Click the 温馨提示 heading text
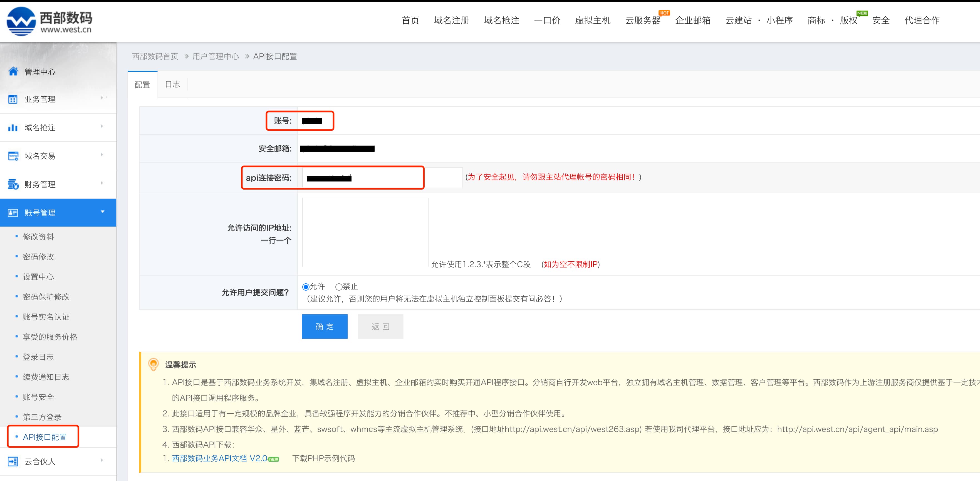The image size is (980, 481). [x=181, y=365]
